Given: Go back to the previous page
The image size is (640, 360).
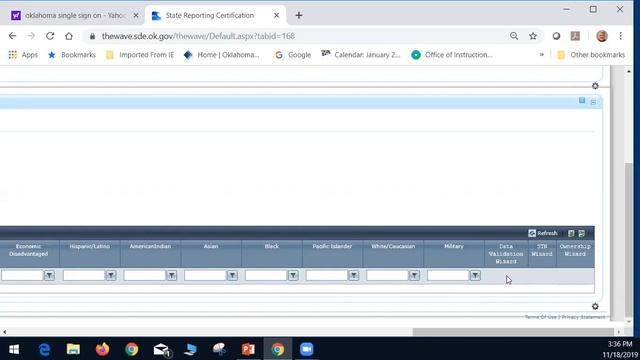Looking at the screenshot, I should point(12,36).
